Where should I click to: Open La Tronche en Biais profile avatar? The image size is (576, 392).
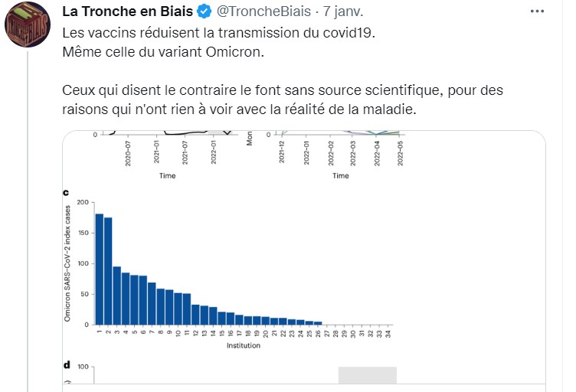click(x=28, y=27)
